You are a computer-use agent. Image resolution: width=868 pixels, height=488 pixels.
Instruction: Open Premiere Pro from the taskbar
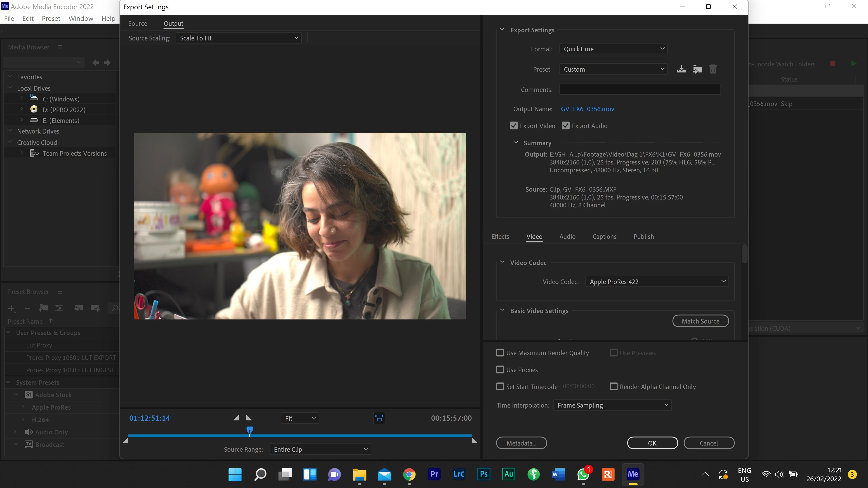point(434,474)
